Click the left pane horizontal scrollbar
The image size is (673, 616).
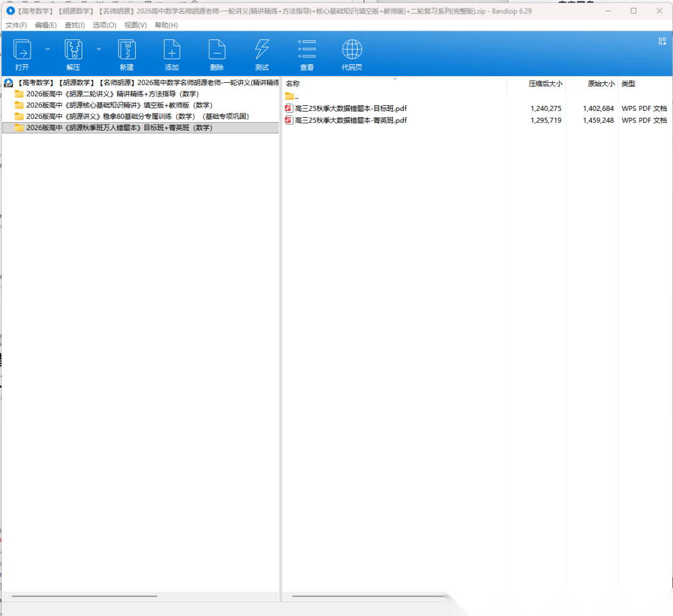coord(84,596)
